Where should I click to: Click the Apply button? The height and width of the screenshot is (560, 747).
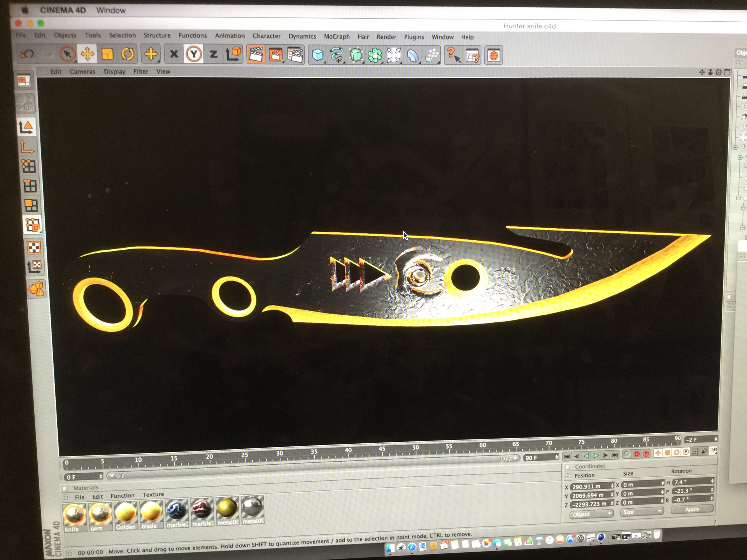[x=692, y=509]
